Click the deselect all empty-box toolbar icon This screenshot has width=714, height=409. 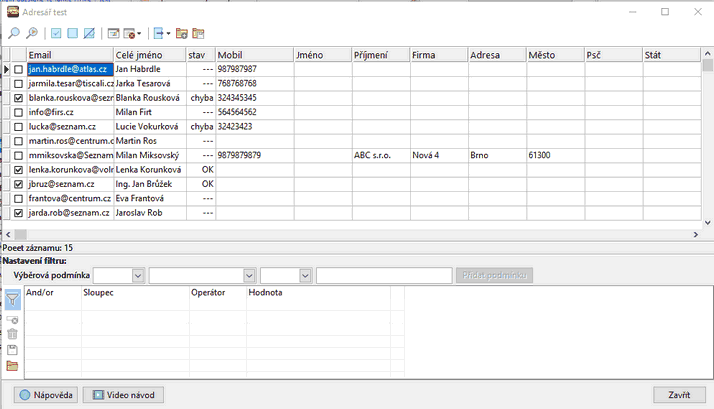tap(73, 33)
